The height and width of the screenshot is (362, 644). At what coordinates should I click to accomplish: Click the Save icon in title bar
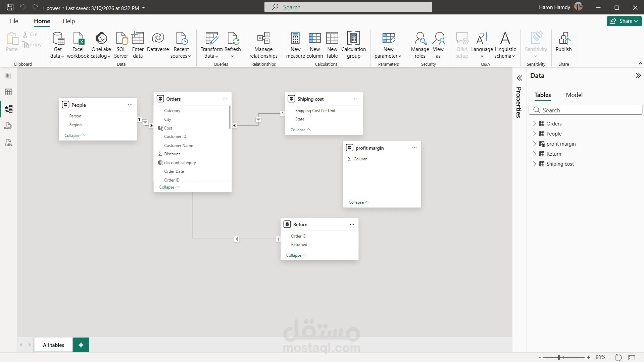[10, 7]
